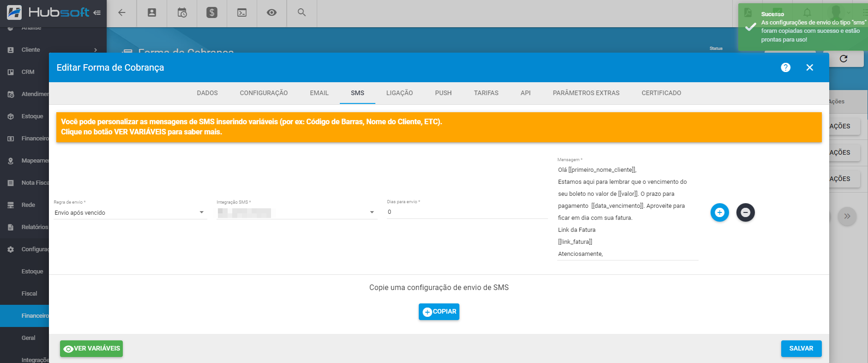
Task: Click the Dias para envio field
Action: tap(467, 212)
